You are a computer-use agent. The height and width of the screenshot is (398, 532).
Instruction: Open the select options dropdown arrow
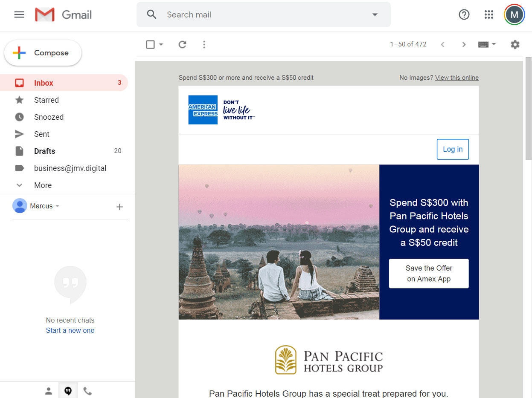(161, 44)
